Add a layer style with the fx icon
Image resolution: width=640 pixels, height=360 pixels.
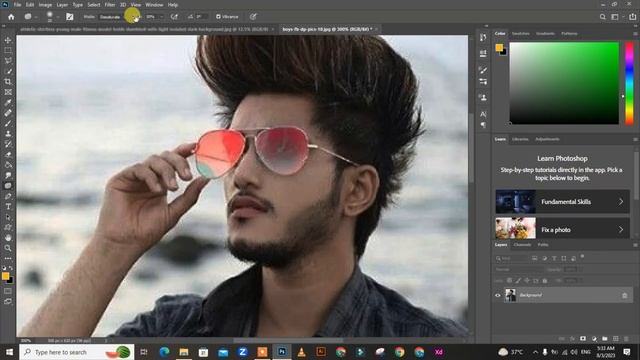(x=572, y=339)
